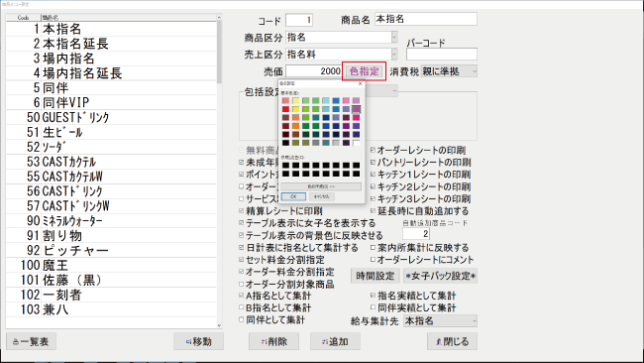Select row 90 ミネラルウォーター in list
The height and width of the screenshot is (363, 644).
[111, 221]
